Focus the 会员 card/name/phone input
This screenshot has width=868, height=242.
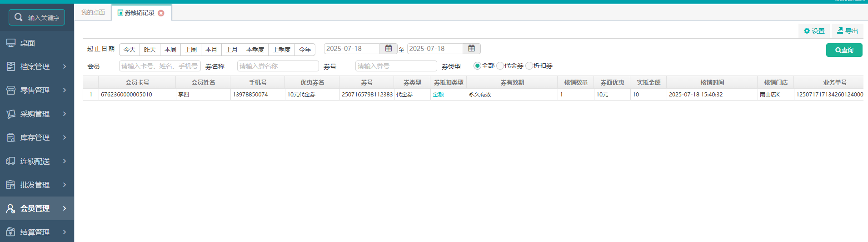tap(160, 66)
